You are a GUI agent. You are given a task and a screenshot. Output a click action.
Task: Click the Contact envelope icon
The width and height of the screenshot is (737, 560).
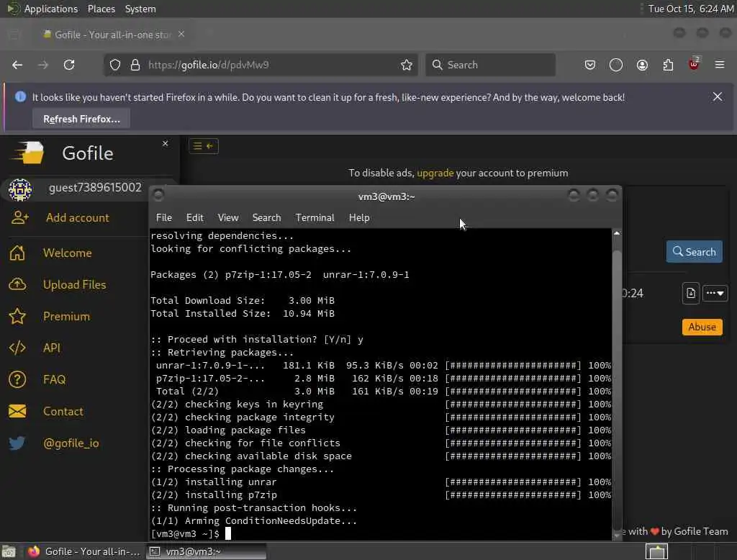pyautogui.click(x=17, y=412)
